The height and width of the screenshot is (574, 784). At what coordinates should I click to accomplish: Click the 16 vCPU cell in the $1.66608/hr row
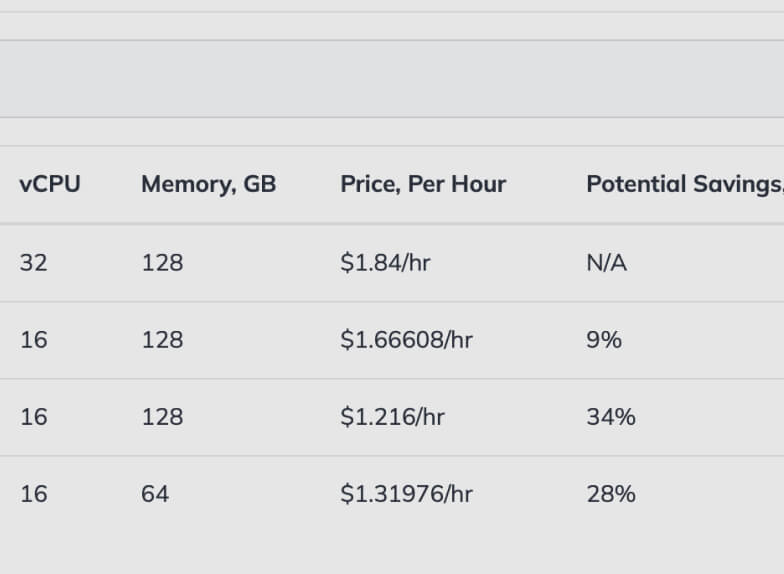[33, 340]
